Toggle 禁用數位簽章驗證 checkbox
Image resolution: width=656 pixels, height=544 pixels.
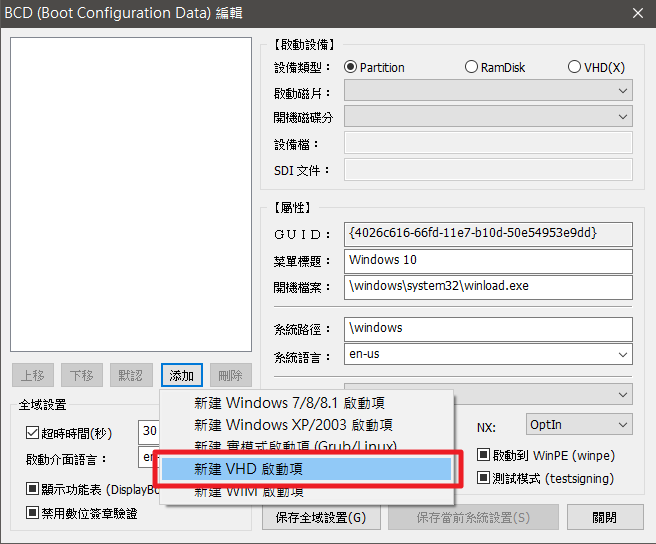point(33,513)
